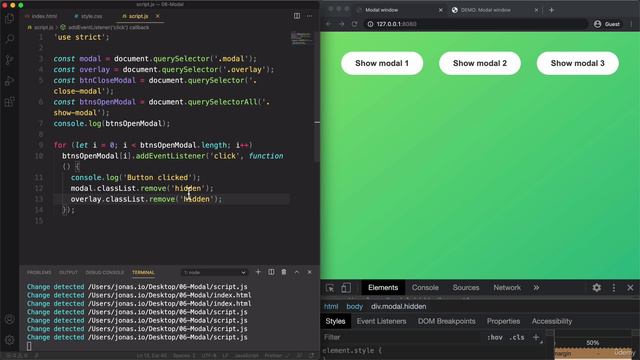
Task: Go back in the browser
Action: coord(329,24)
